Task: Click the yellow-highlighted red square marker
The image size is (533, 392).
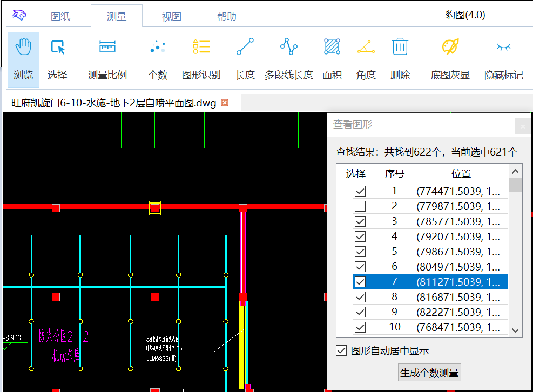Action: pyautogui.click(x=155, y=208)
